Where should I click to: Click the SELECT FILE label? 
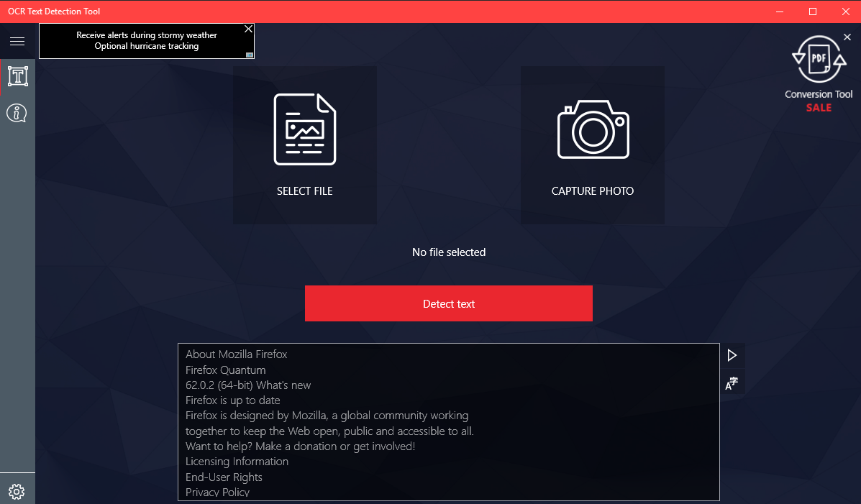coord(305,191)
